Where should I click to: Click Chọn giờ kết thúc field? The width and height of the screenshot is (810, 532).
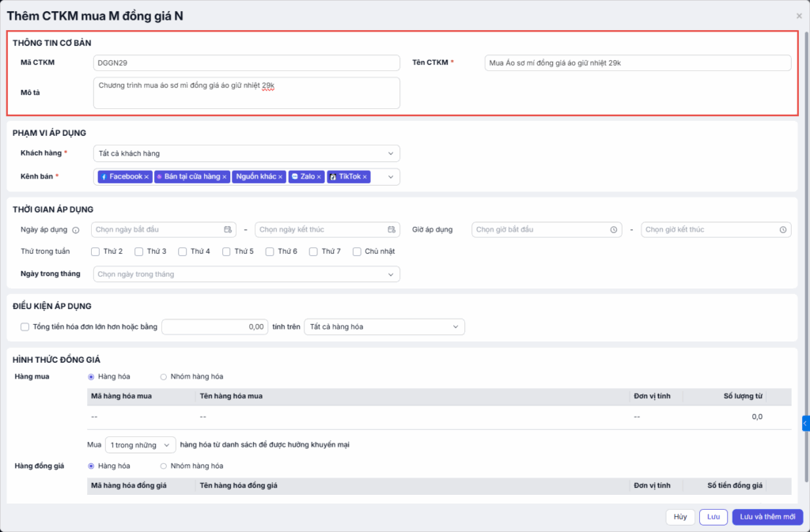tap(716, 229)
